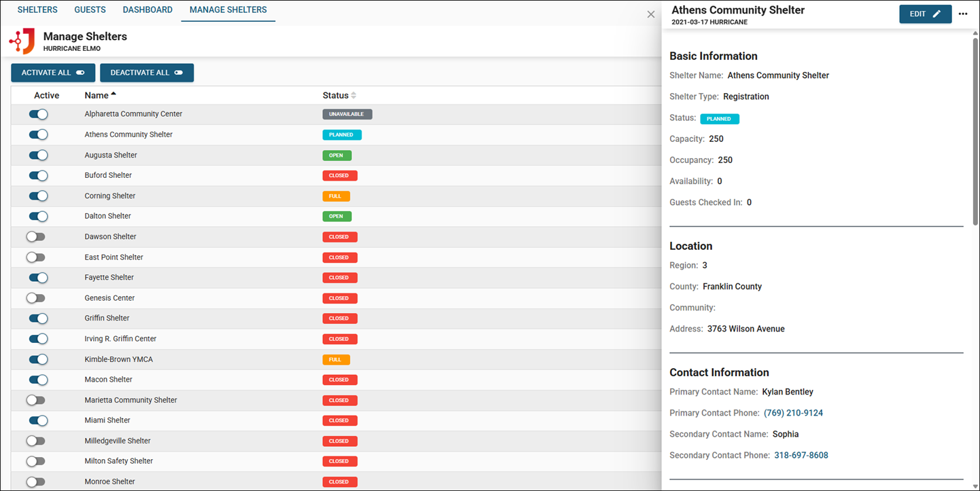Switch to the Dashboard tab

click(x=147, y=10)
